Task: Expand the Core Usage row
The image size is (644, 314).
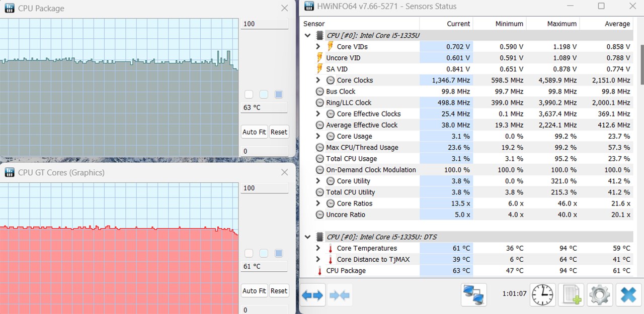Action: pos(318,136)
